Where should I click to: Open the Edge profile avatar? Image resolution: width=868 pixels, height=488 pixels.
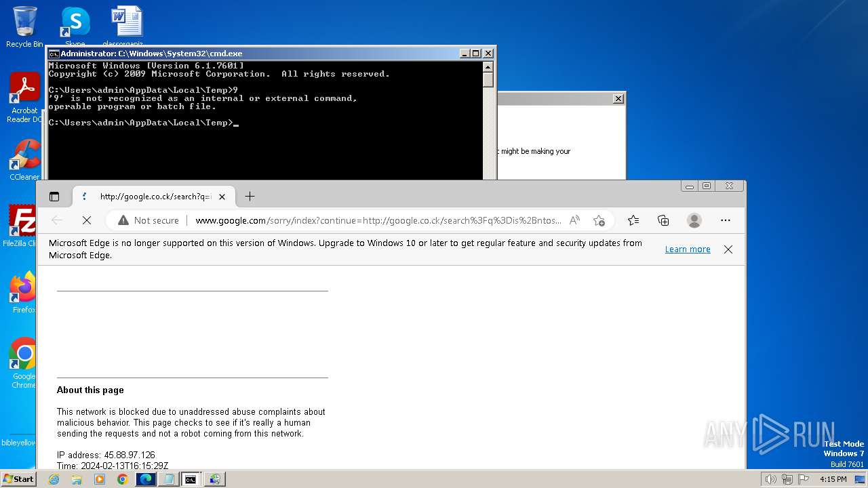point(694,220)
